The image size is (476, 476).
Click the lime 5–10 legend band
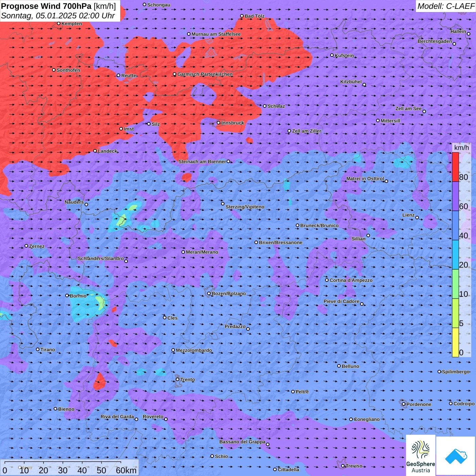(x=455, y=313)
